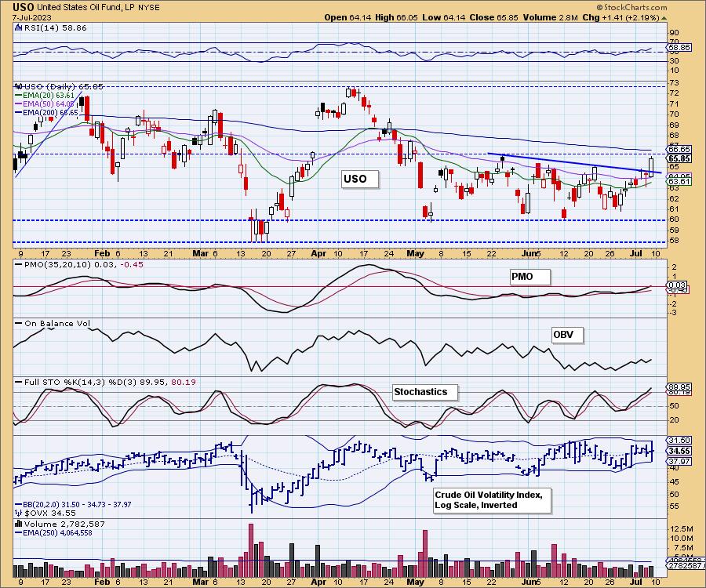Click the USO annotation box on price chart
Screen dimensions: 706x588
360,179
